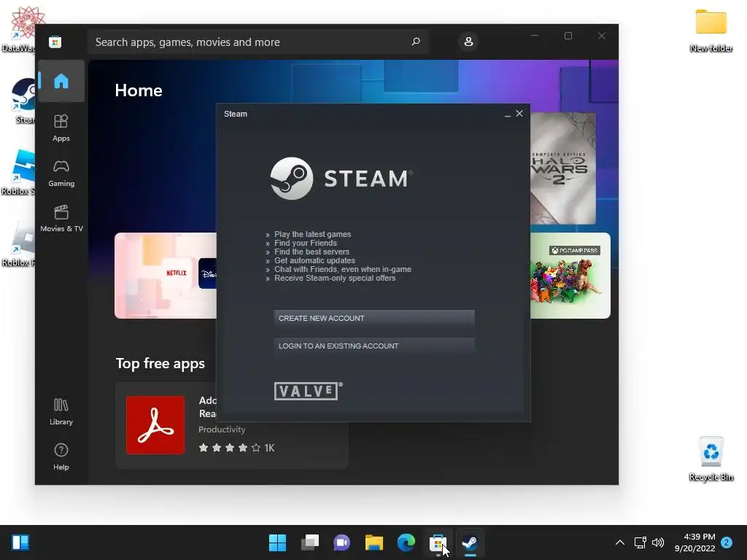747x560 pixels.
Task: Open Home in Microsoft Store sidebar
Action: pos(61,82)
